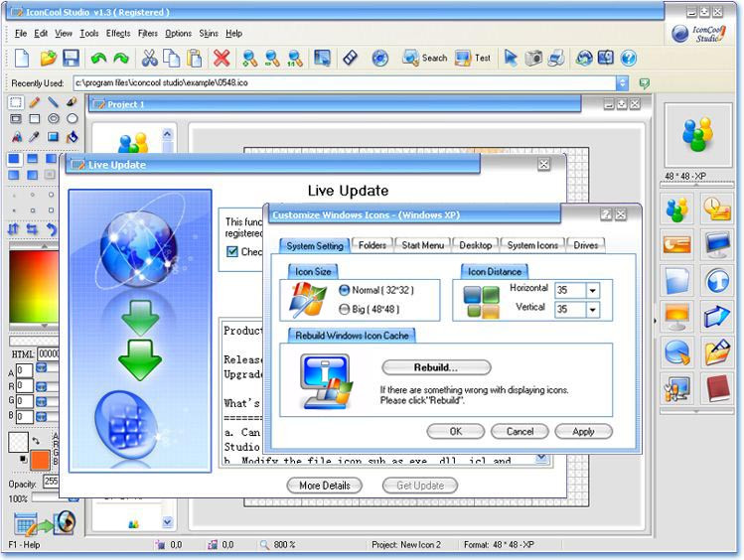Paste using the clipboard icon
The width and height of the screenshot is (744, 560).
click(x=194, y=59)
